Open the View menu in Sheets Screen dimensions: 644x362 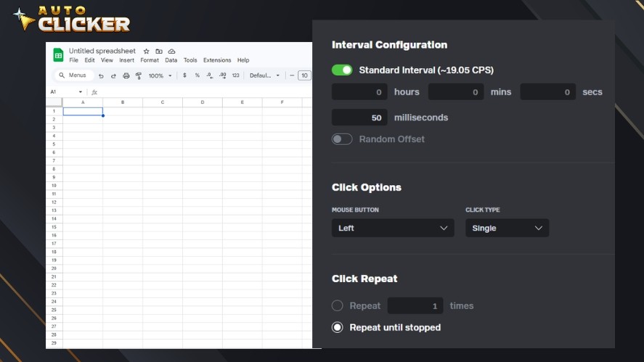(x=107, y=60)
